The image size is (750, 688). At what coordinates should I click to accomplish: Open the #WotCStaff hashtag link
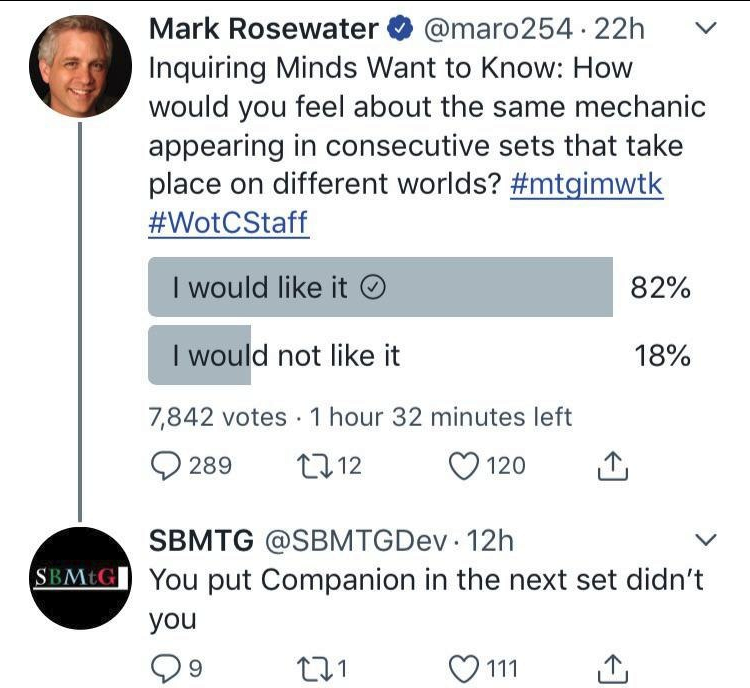click(x=228, y=223)
